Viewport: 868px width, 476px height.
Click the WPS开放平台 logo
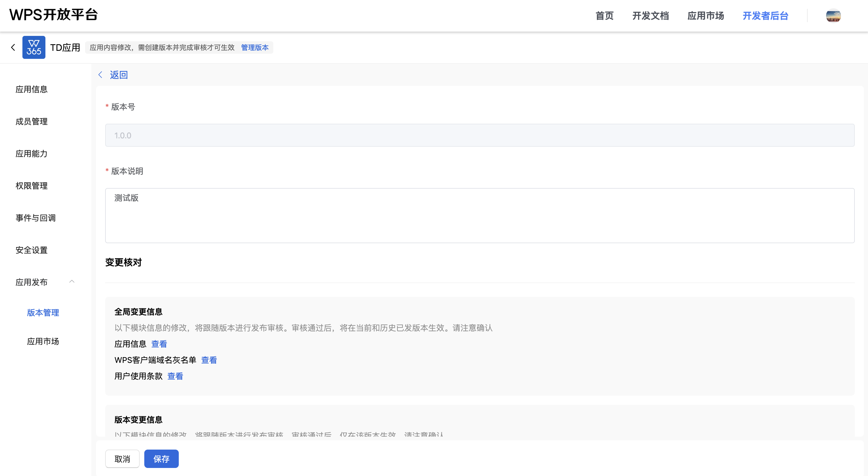tap(53, 15)
